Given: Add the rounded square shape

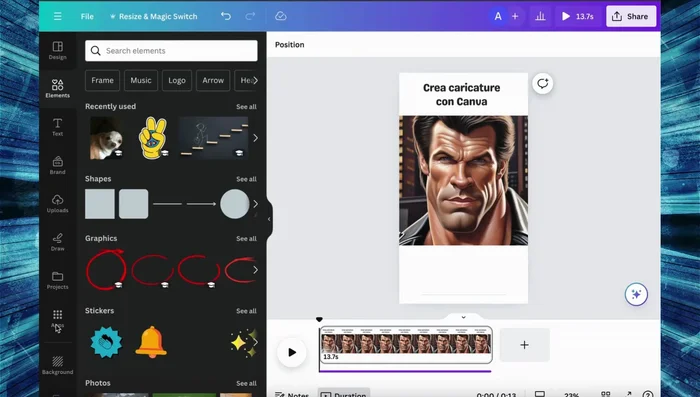Looking at the screenshot, I should pyautogui.click(x=133, y=204).
